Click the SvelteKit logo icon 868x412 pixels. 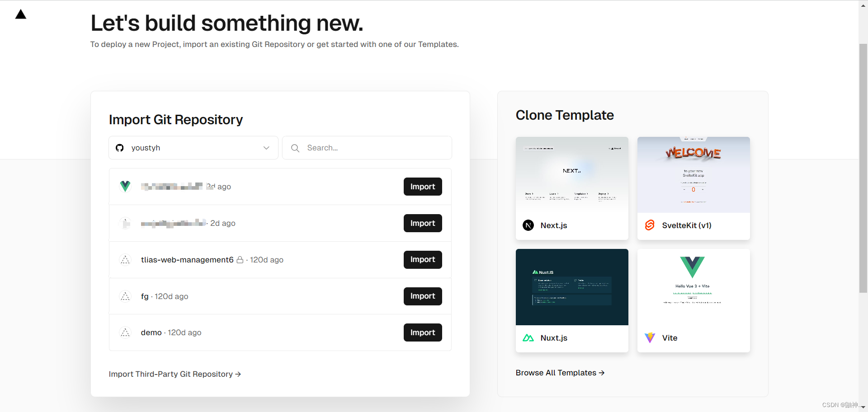pyautogui.click(x=650, y=225)
